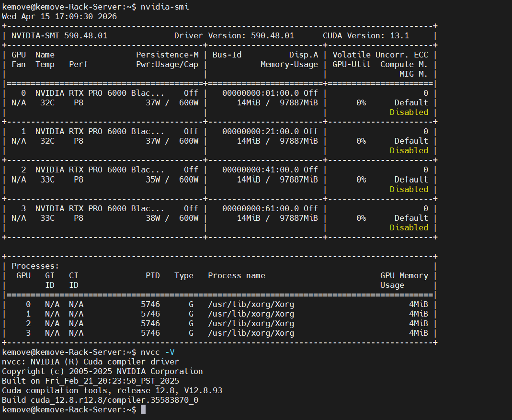The width and height of the screenshot is (512, 420).
Task: Click the yellow 'Disabled' under GPU 0
Action: 409,113
